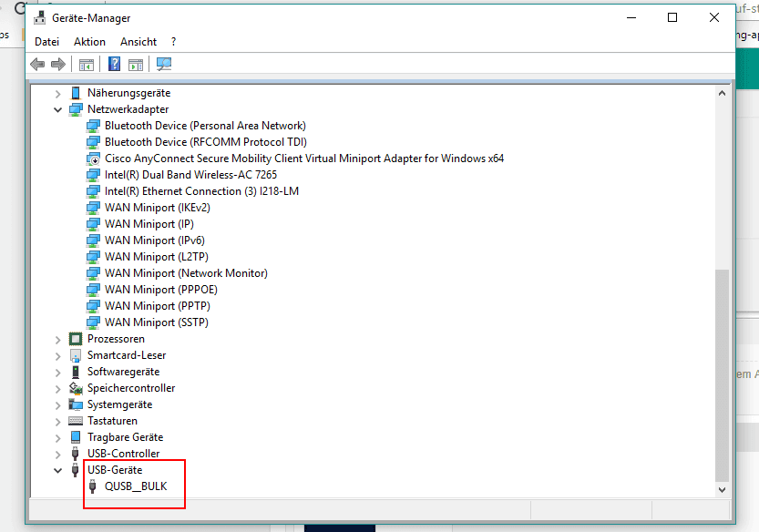Select the Speichercontroller label
The image size is (759, 532).
click(x=131, y=388)
